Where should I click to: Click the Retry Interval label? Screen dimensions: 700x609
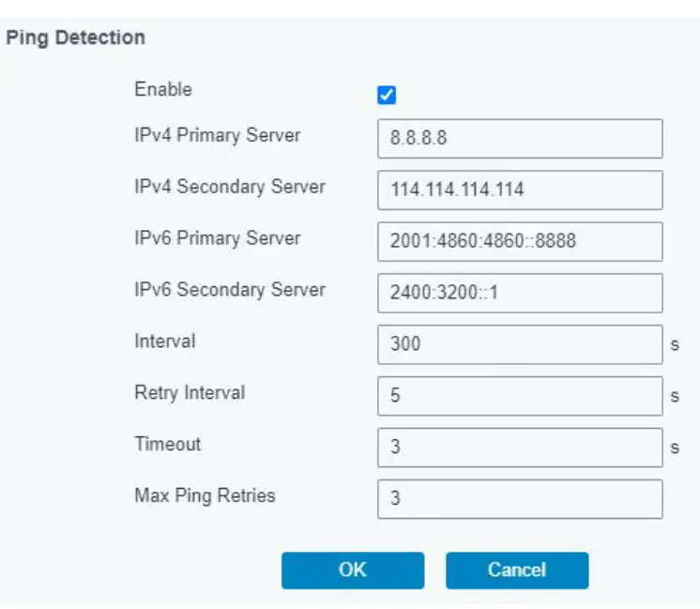tap(190, 393)
